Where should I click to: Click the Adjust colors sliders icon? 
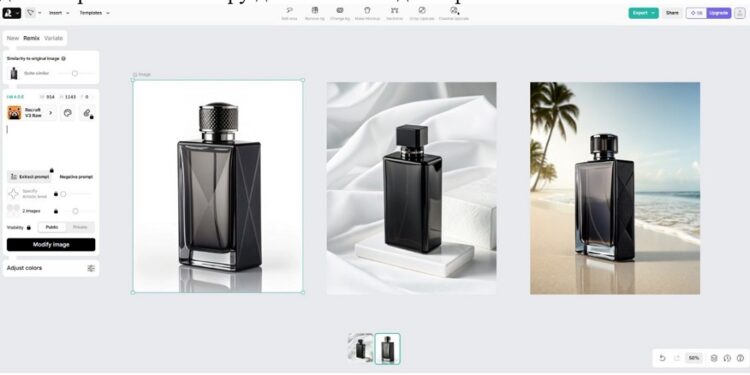point(91,268)
